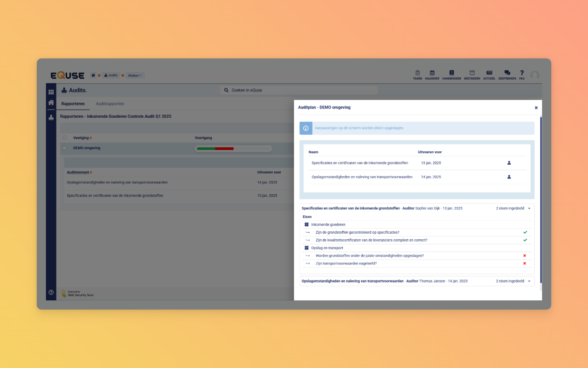
Task: Open Taken in the top toolbar
Action: point(417,75)
